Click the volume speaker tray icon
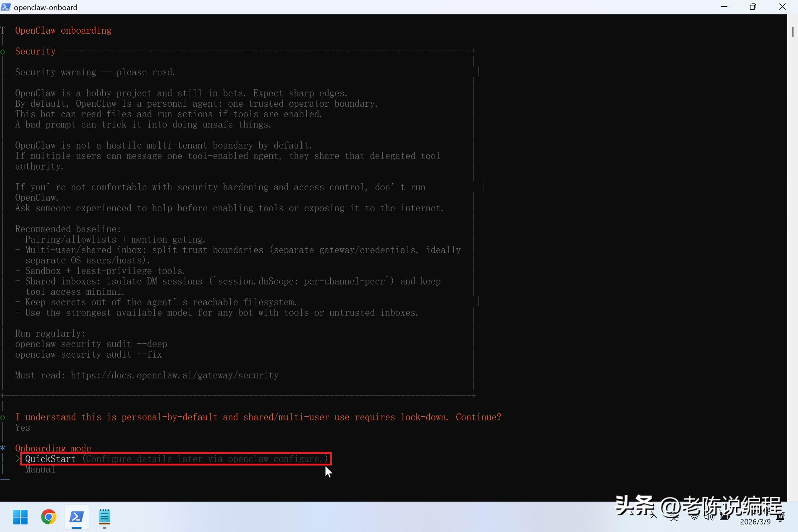798x532 pixels. point(709,517)
